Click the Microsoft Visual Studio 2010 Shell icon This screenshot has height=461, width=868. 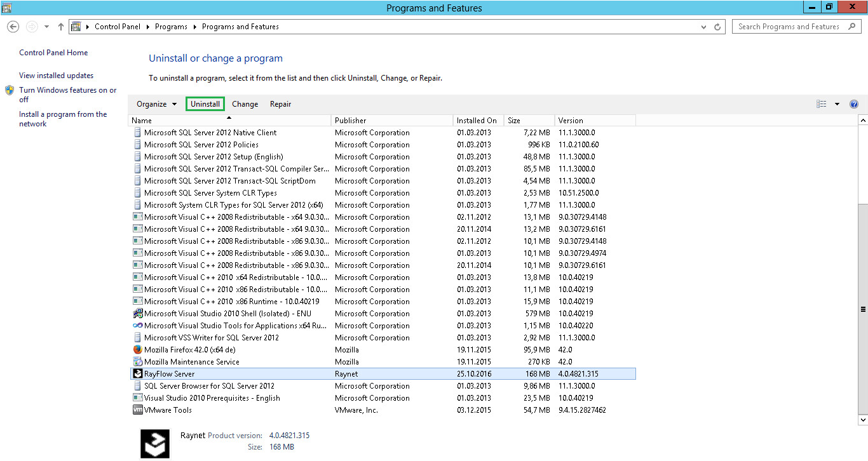pyautogui.click(x=138, y=313)
